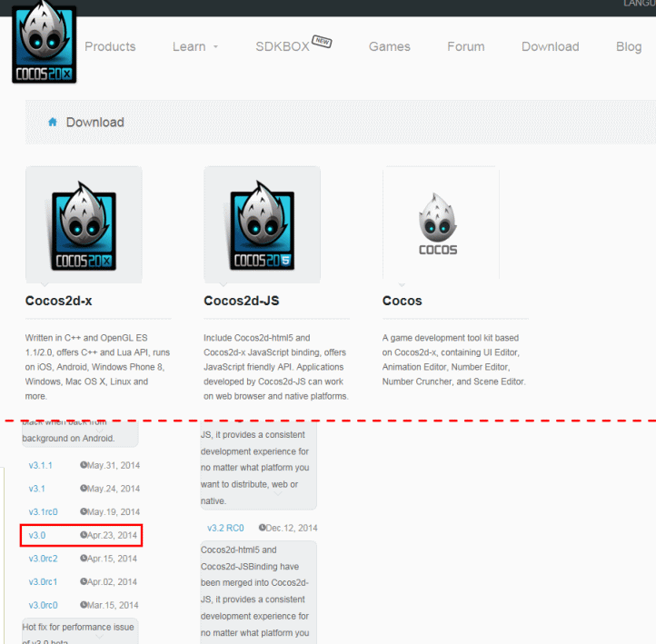Image resolution: width=656 pixels, height=644 pixels.
Task: Click the clock icon beside Dec.12, 2014
Action: pyautogui.click(x=262, y=528)
